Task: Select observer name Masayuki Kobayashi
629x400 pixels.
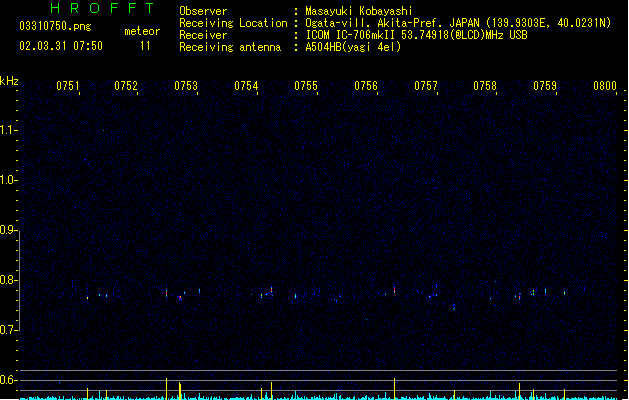Action: coord(359,11)
